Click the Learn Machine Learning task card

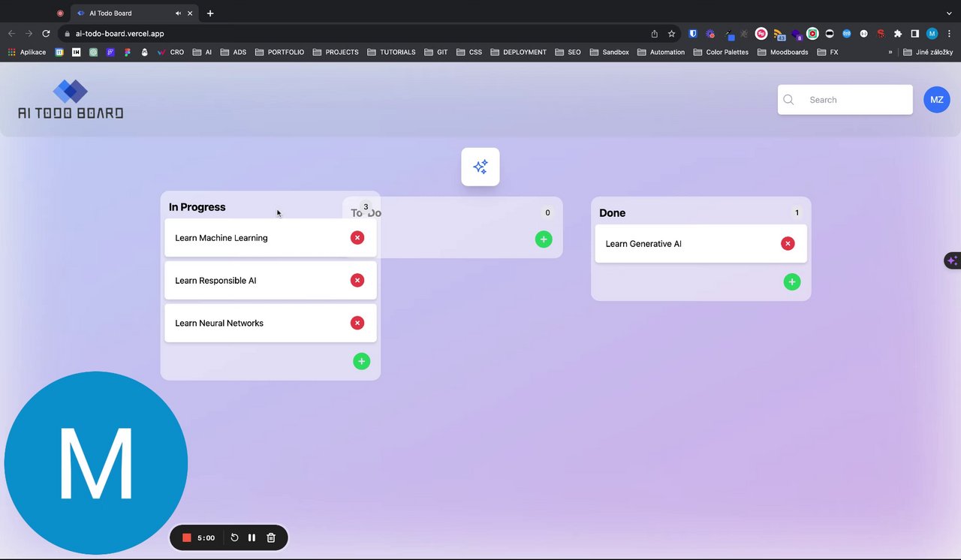click(x=270, y=238)
